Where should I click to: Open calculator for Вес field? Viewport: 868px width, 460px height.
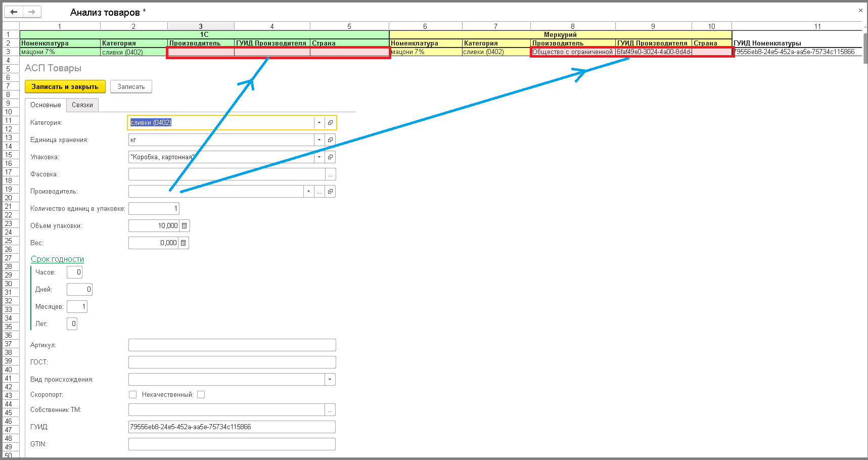[184, 243]
